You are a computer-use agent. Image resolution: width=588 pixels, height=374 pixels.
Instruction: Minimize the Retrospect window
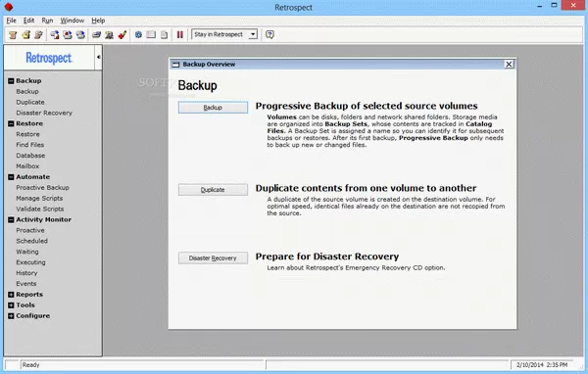click(x=540, y=6)
